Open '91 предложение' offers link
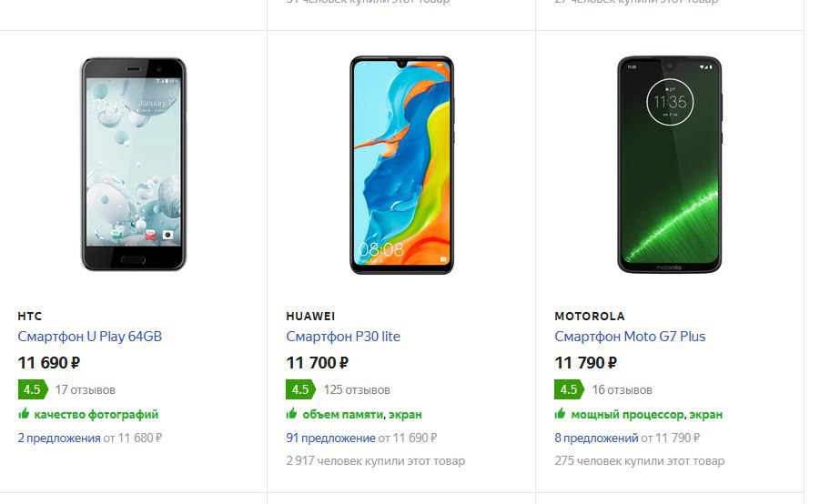This screenshot has height=504, width=830. tap(331, 438)
